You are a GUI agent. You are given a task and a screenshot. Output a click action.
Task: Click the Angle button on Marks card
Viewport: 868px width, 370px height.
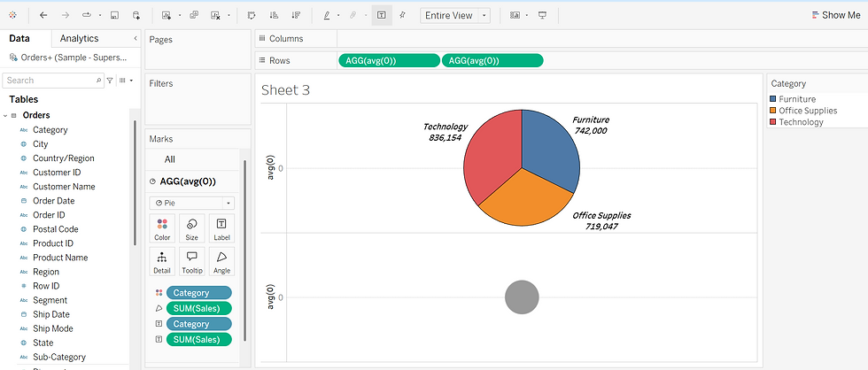[x=221, y=262]
